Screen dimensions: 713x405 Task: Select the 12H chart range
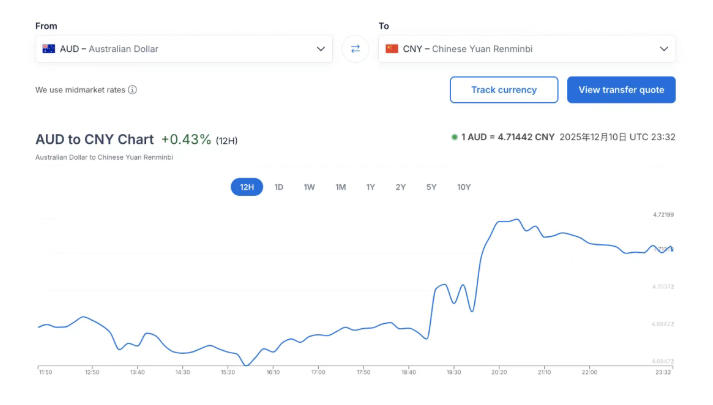pyautogui.click(x=246, y=187)
